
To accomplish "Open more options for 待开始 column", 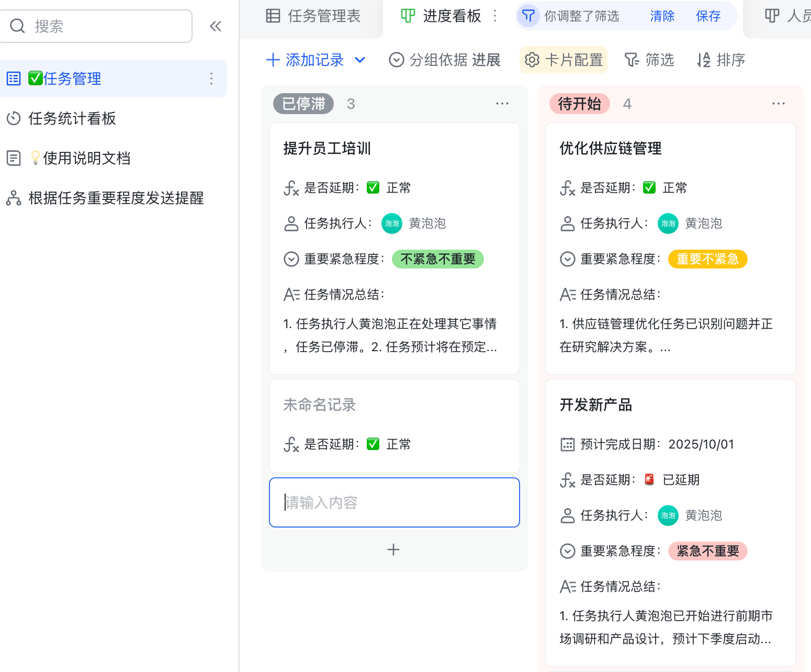I will pyautogui.click(x=778, y=103).
